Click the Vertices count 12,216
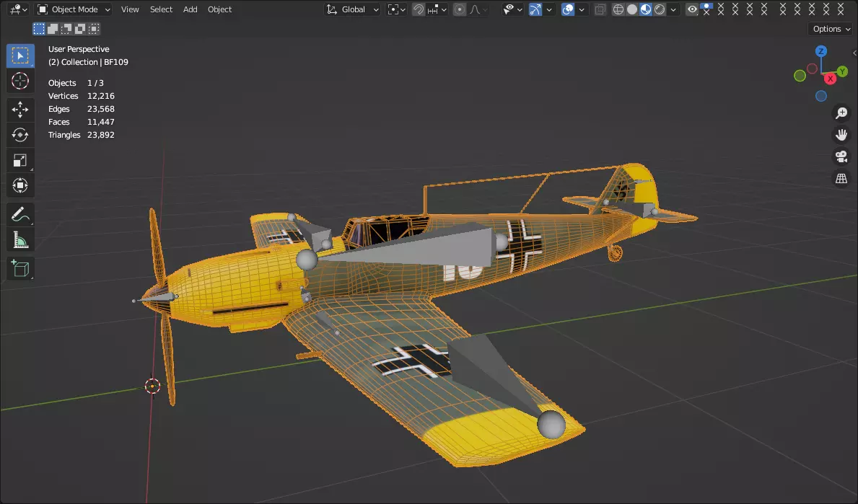Screen dimensions: 858x504 tap(101, 96)
